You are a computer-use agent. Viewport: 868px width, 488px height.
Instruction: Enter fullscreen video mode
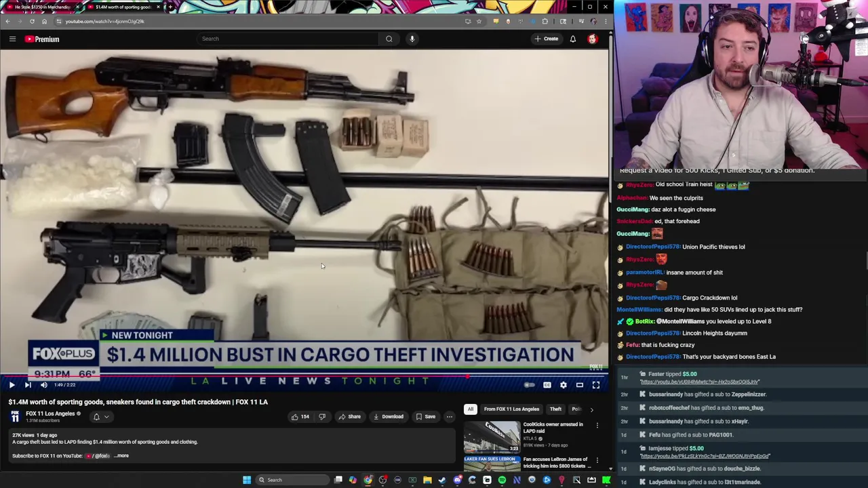[596, 385]
